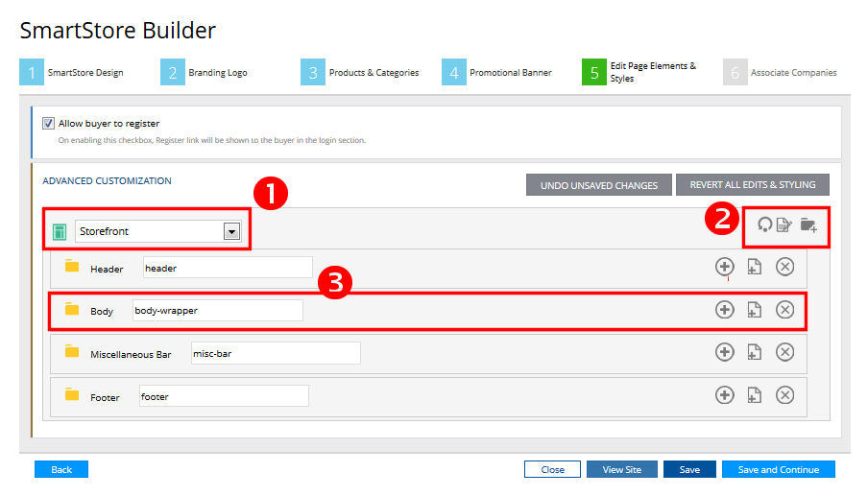Screen dimensions: 868x496
Task: Toggle Allow buyer to register checkbox
Action: click(48, 124)
